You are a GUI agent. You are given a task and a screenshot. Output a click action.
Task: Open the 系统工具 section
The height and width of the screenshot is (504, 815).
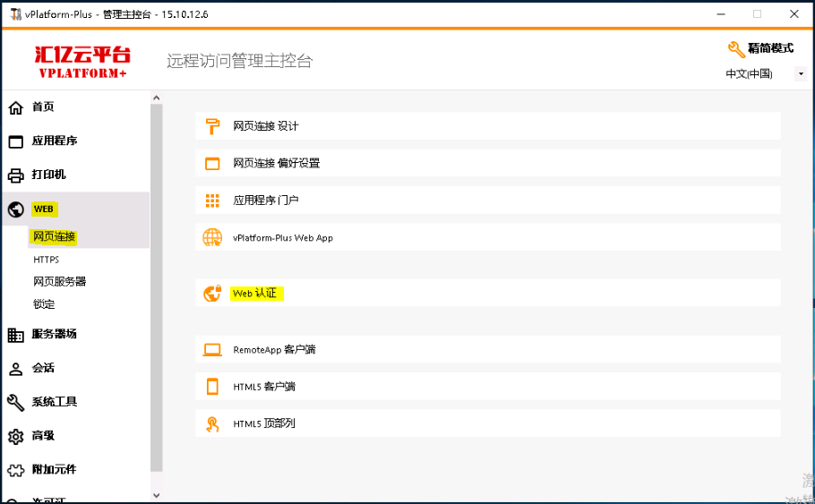[x=54, y=402]
